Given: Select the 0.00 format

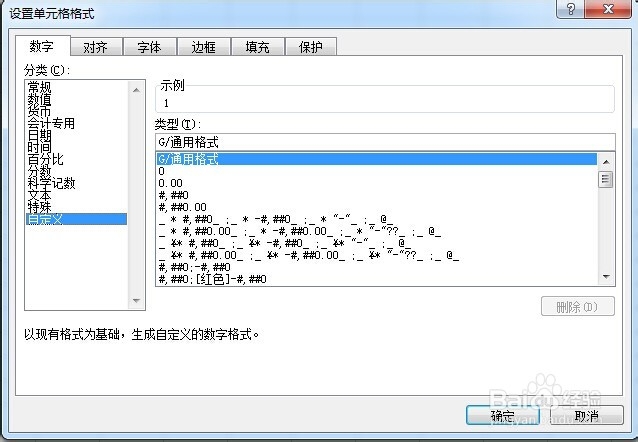Looking at the screenshot, I should pos(377,183).
